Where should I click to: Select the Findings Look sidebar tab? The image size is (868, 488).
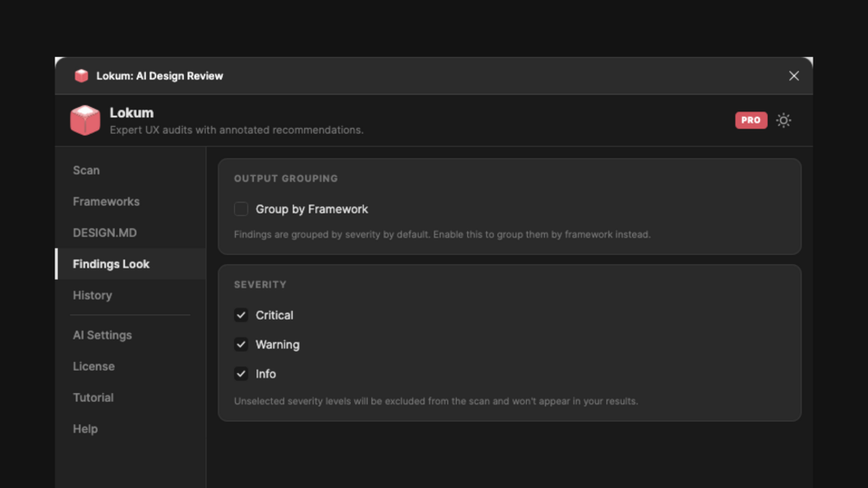(x=111, y=263)
